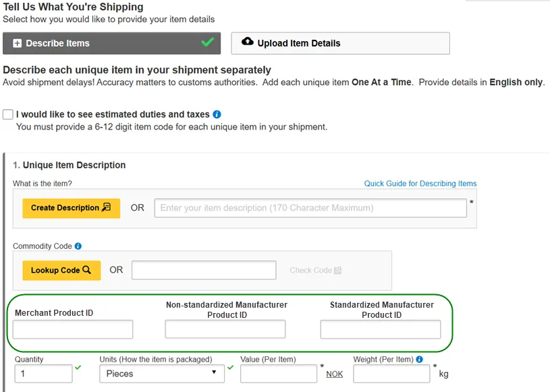550x392 pixels.
Task: Click the Create Description button
Action: (72, 208)
